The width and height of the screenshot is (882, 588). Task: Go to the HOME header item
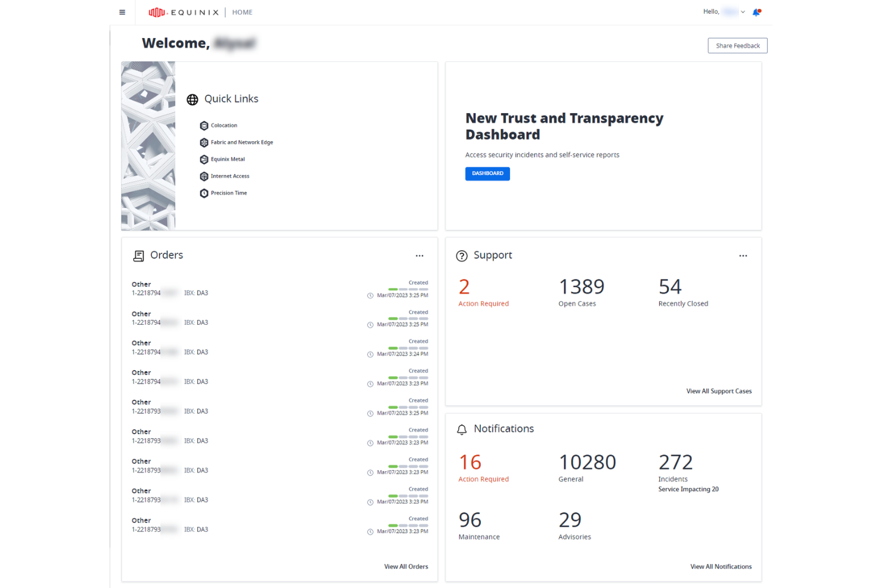coord(242,12)
